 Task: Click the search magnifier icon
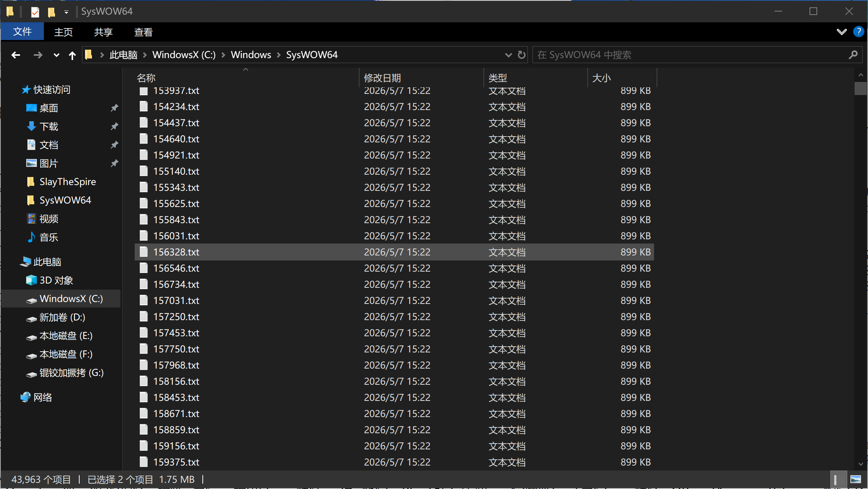(853, 55)
